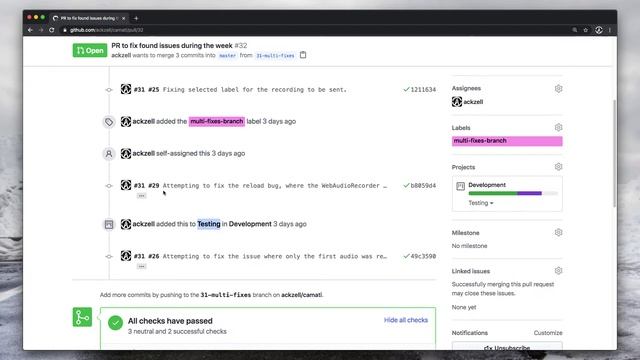Click the github.com address bar
Viewport: 640px width, 360px height.
point(314,30)
